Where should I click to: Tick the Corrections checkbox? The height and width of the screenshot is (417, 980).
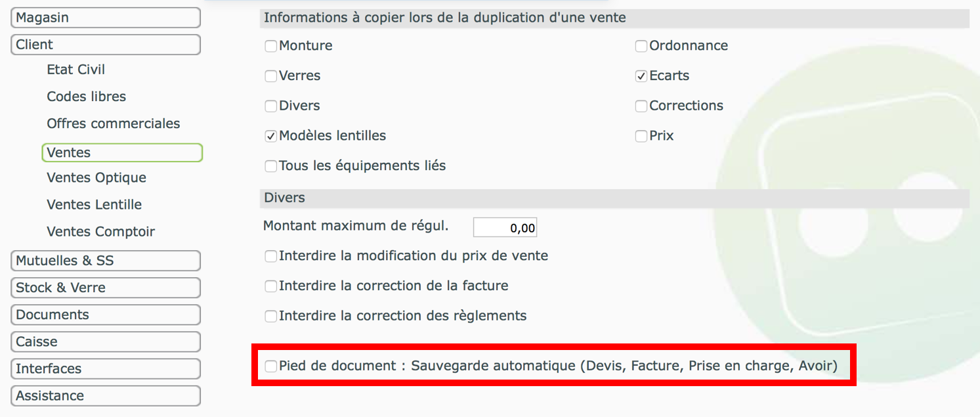click(x=641, y=106)
